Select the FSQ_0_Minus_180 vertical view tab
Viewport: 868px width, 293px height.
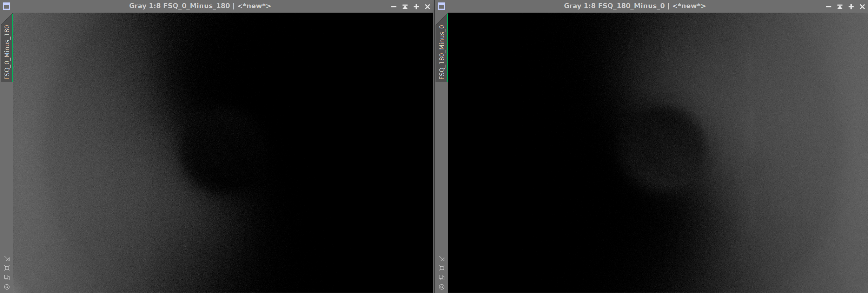[x=7, y=48]
